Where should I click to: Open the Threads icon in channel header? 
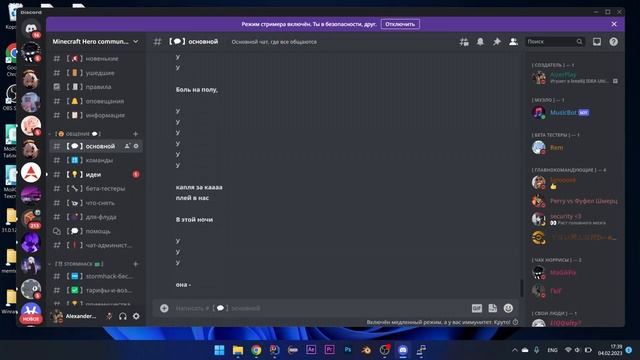click(464, 42)
